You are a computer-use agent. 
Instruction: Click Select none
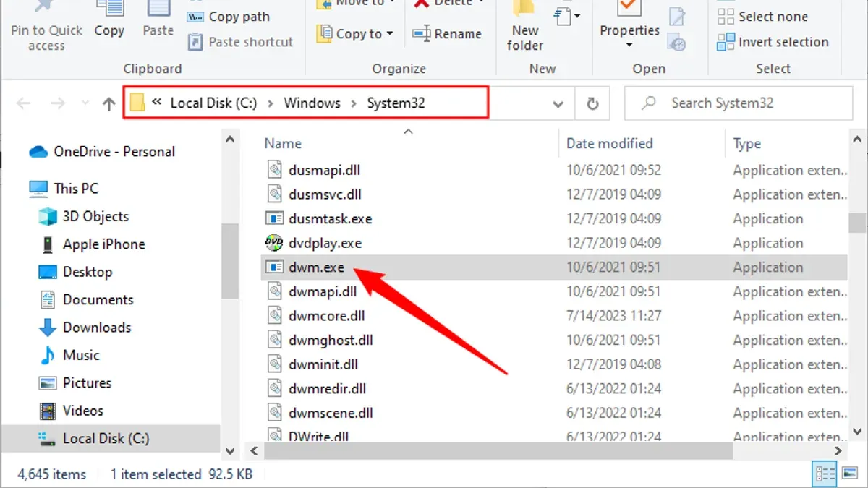pyautogui.click(x=762, y=17)
